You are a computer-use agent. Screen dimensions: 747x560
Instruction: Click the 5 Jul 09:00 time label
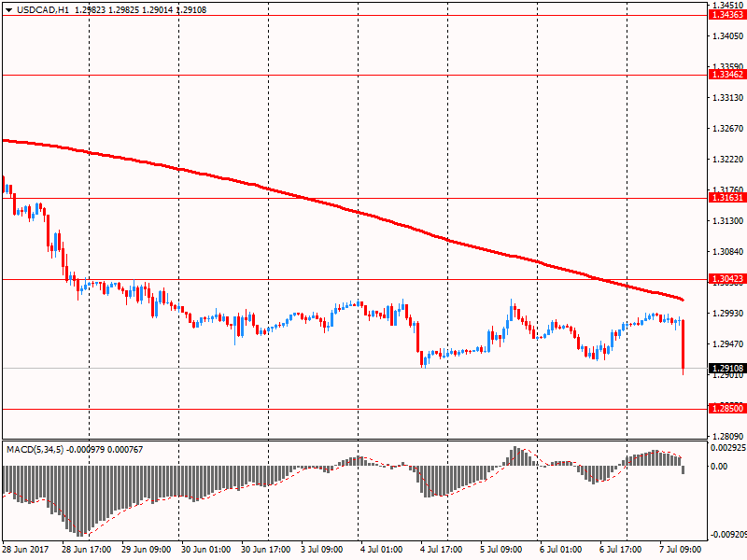point(501,550)
